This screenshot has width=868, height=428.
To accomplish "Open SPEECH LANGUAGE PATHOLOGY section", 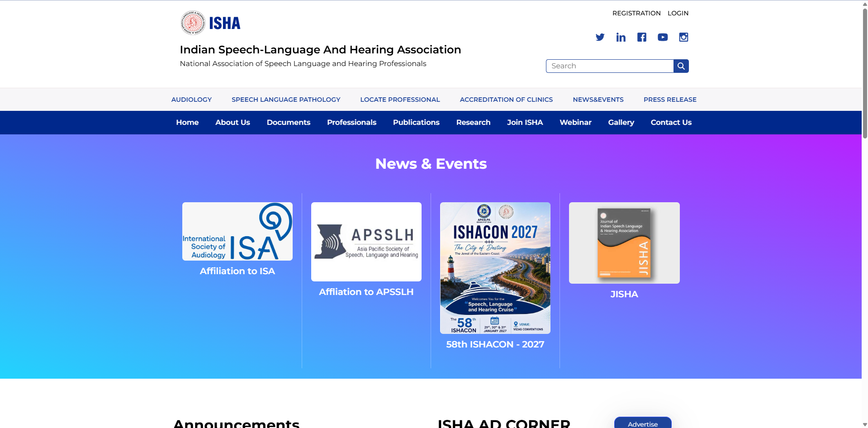I will (x=286, y=100).
